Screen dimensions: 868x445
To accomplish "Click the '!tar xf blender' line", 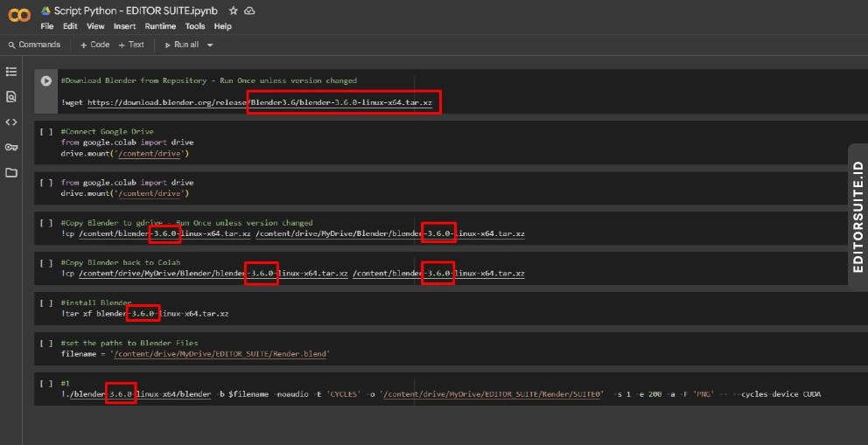I will [145, 314].
